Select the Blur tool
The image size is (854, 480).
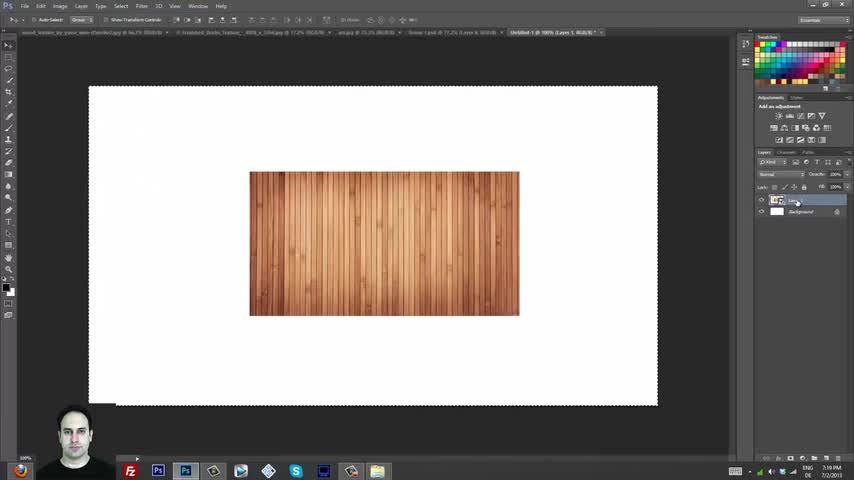point(8,186)
